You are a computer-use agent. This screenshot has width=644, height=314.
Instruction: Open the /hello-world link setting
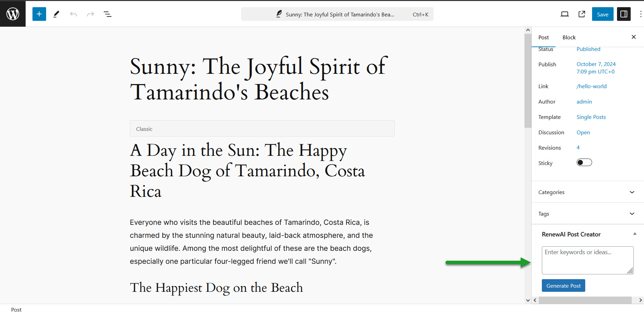tap(591, 86)
